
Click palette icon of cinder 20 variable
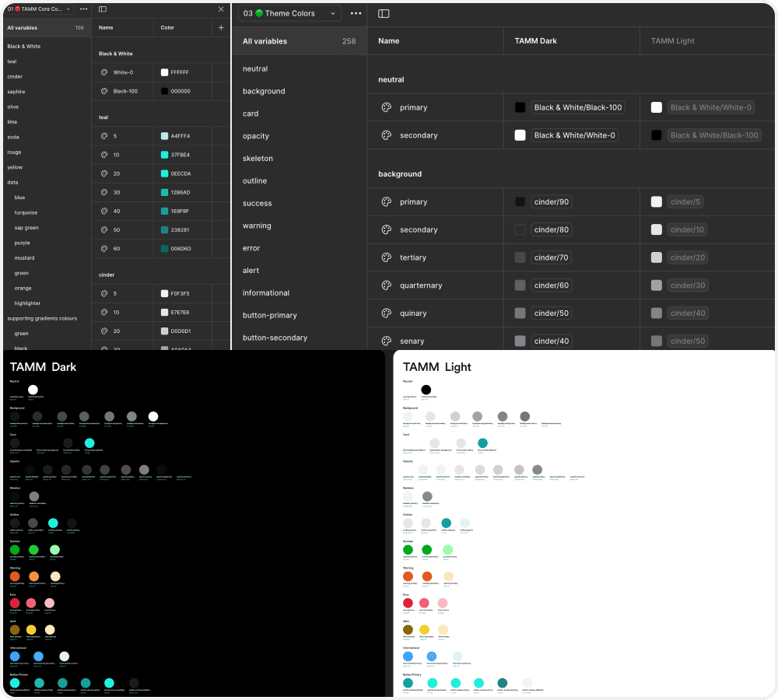pos(104,331)
